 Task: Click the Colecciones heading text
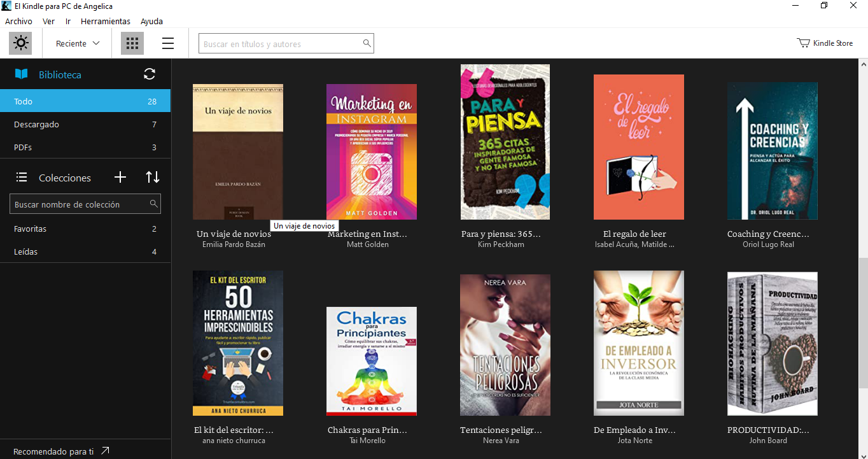[x=65, y=178]
